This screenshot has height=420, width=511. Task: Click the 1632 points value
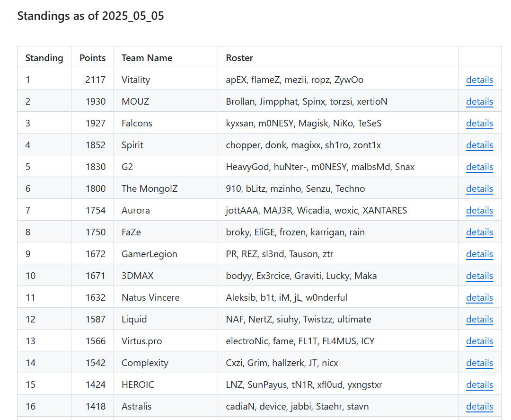(x=96, y=297)
